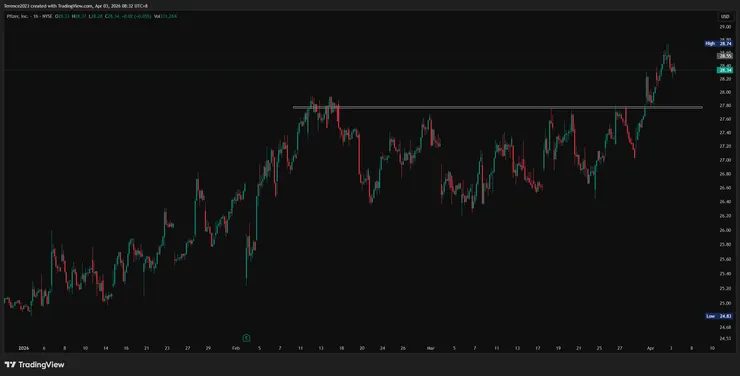Click the green 28.34 current price label
Screen dimensions: 740x376
click(725, 70)
